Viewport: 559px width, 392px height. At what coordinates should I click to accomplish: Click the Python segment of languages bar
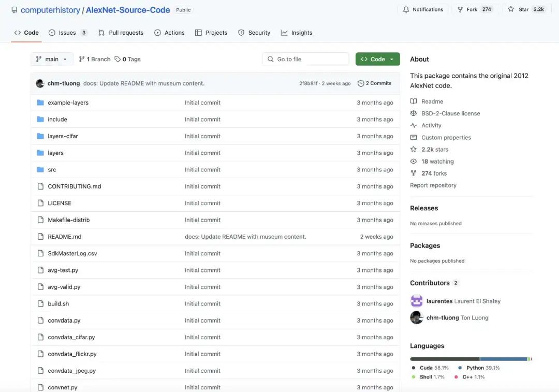coord(504,359)
